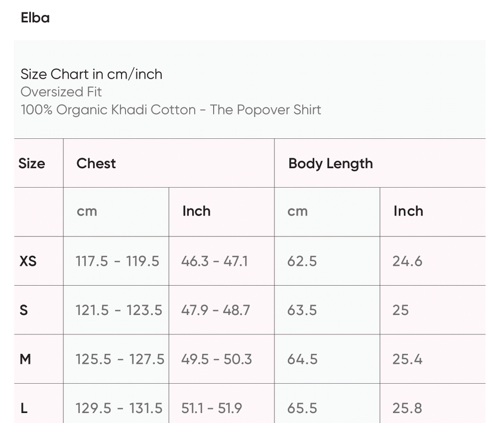
Task: Click the 25.8 body length inch cell
Action: pyautogui.click(x=407, y=408)
